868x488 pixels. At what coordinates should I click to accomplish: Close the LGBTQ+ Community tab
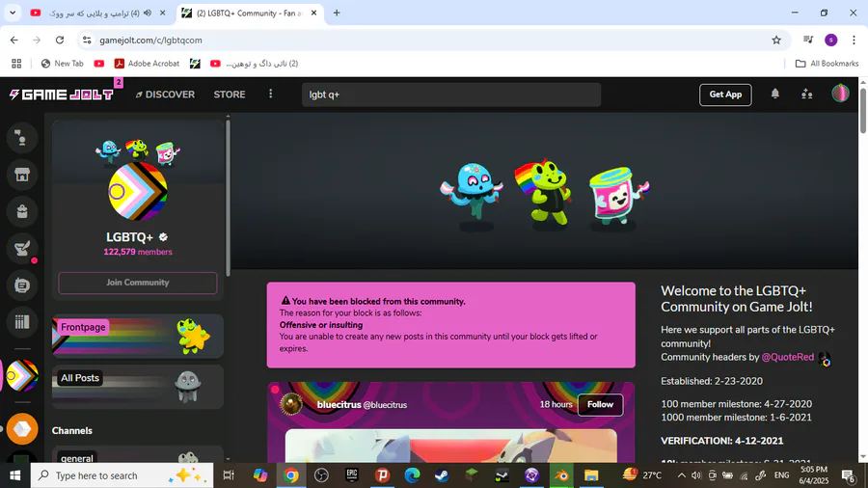coord(313,13)
